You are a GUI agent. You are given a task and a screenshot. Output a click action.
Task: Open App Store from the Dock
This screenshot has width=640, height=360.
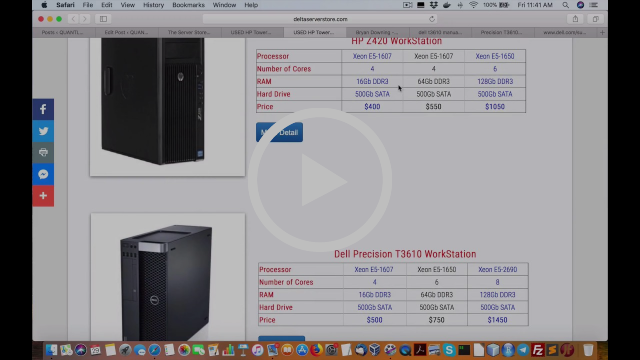point(302,350)
